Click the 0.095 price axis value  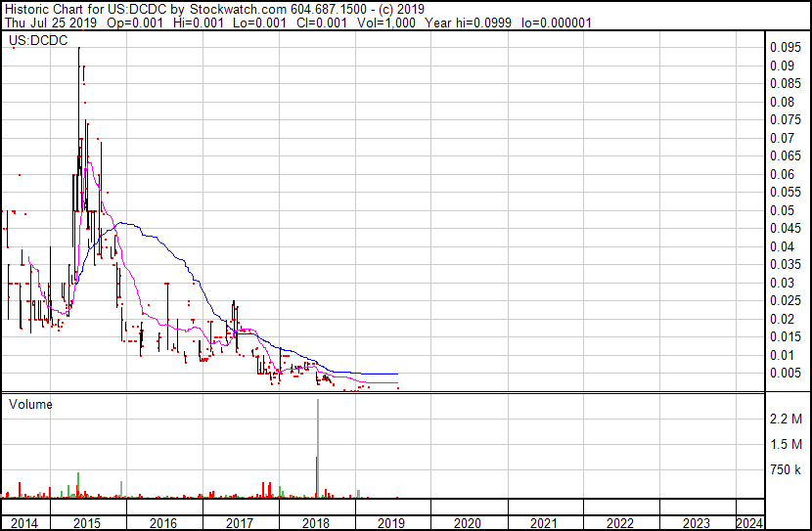click(x=785, y=48)
